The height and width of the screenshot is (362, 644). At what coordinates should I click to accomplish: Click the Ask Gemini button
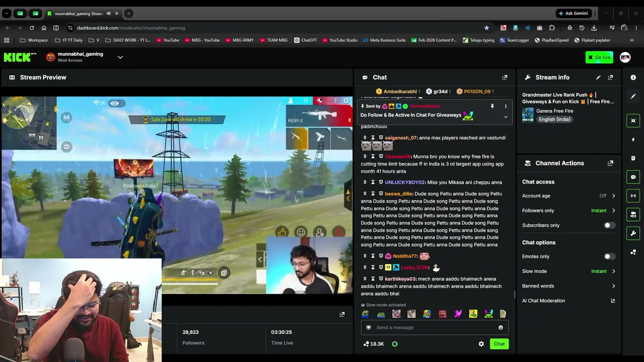573,14
